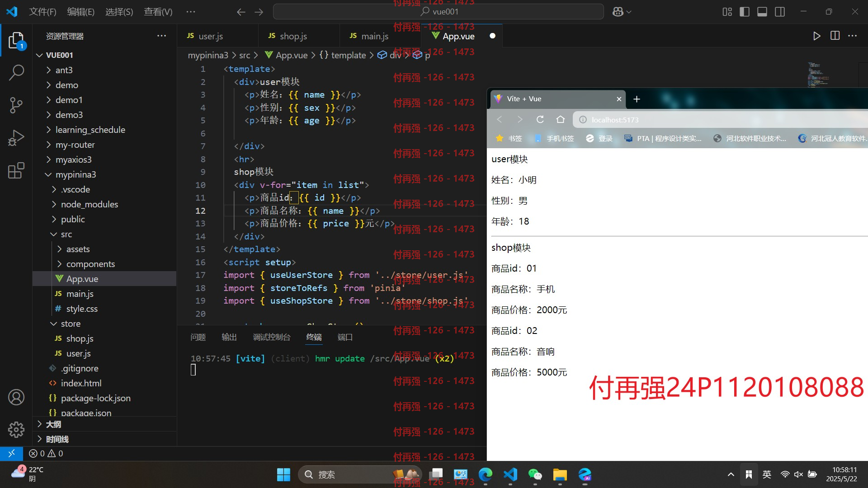
Task: Open package-lock.json in the file tree
Action: (x=95, y=398)
